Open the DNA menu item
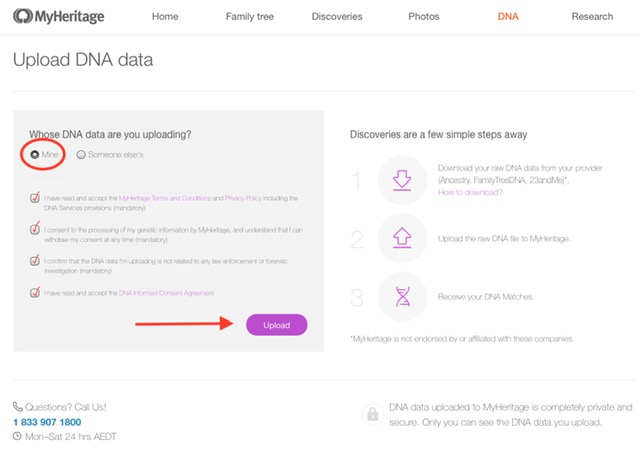 tap(508, 16)
